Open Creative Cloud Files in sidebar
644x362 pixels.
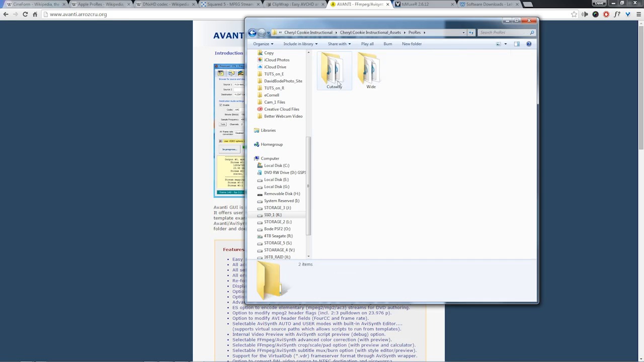coord(282,109)
